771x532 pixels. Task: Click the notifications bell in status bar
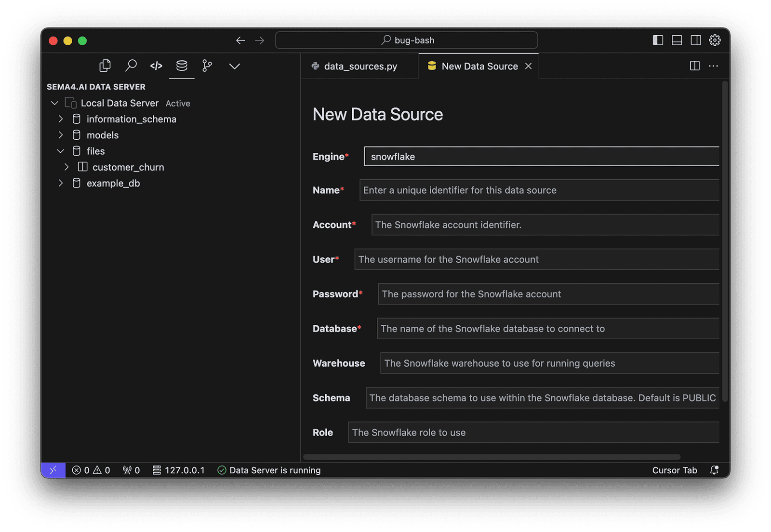coord(715,470)
